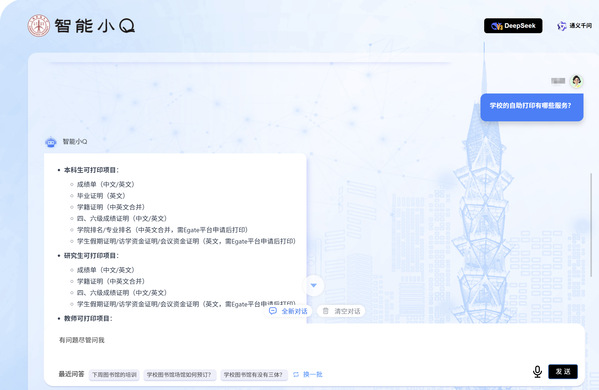599x390 pixels.
Task: Focus the 有问题尽管问我 message input field
Action: pos(314,344)
